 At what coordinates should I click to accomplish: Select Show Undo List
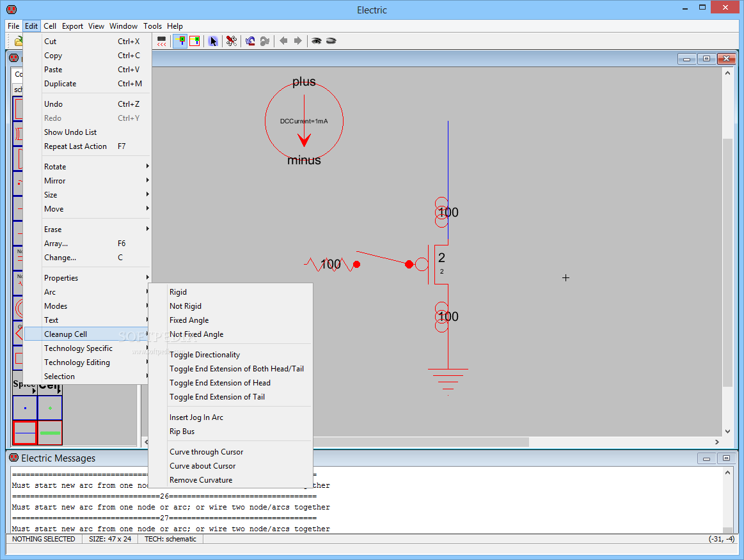pyautogui.click(x=87, y=132)
